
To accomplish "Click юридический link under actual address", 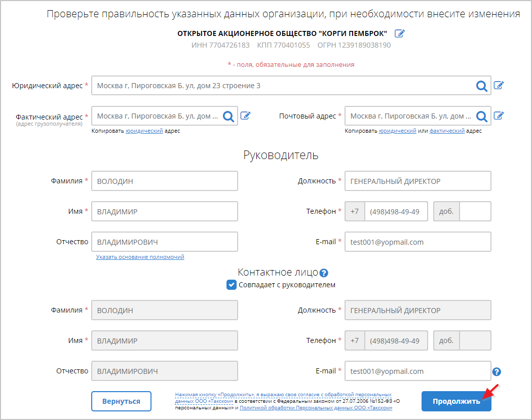I will pos(144,131).
